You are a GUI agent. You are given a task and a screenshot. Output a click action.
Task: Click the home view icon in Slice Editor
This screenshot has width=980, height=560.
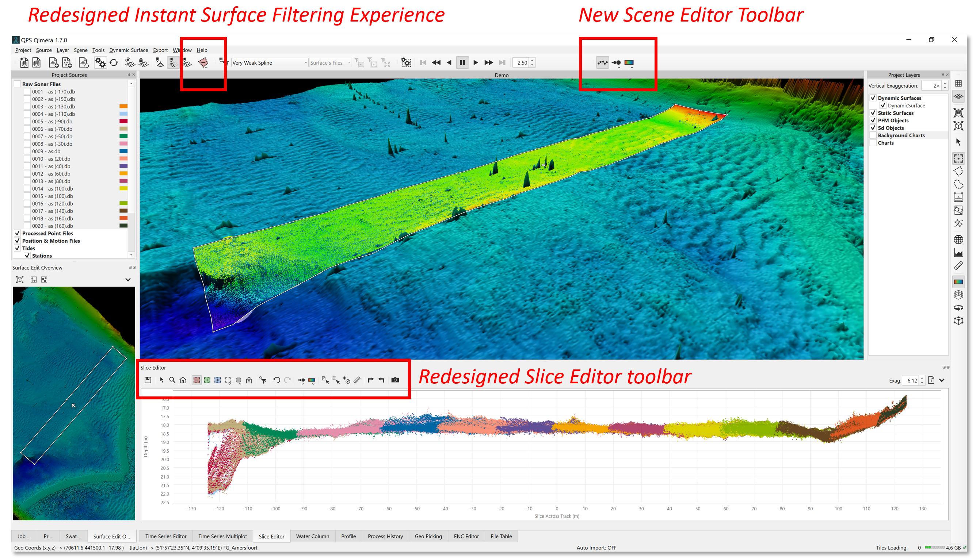tap(183, 380)
